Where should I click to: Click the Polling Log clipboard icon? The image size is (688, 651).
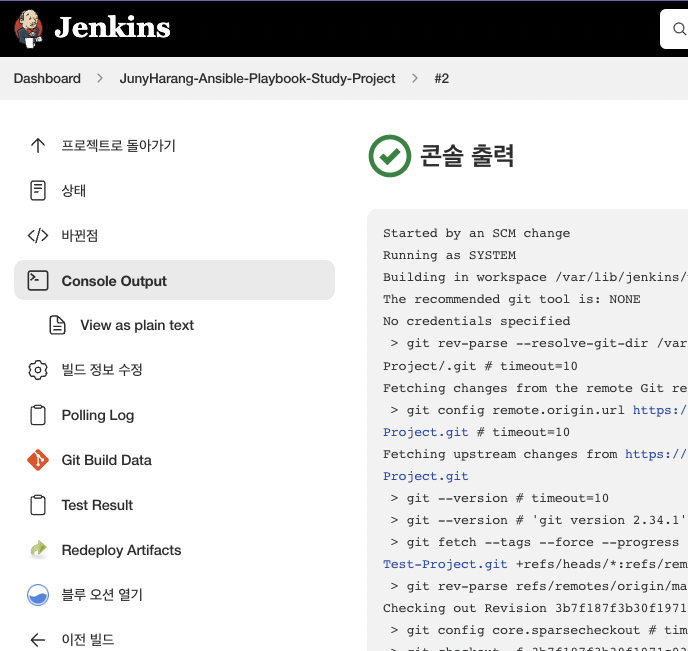click(x=38, y=415)
